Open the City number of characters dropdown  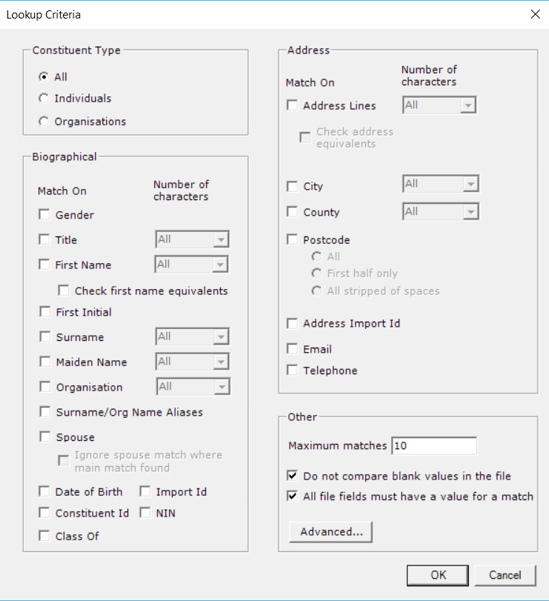tap(441, 184)
